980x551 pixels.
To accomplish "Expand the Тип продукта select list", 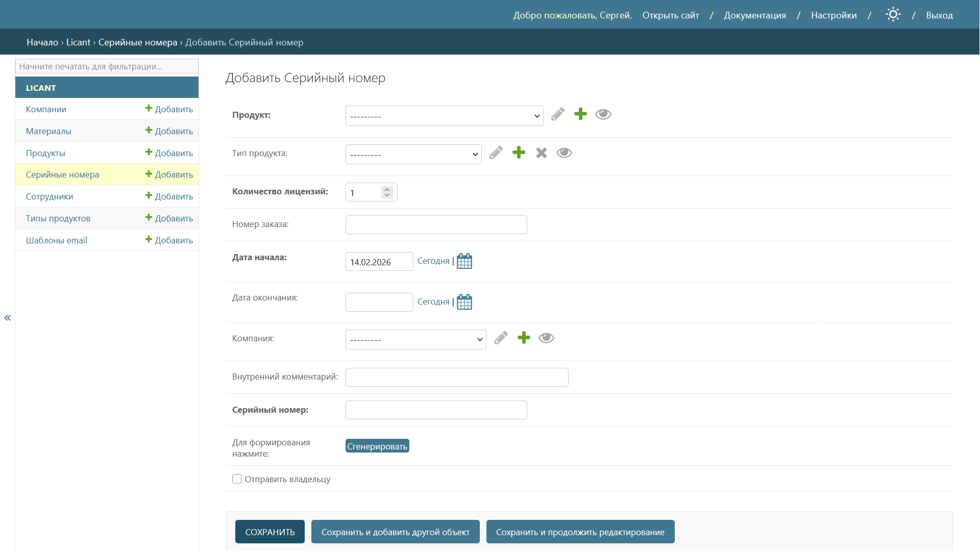I will pyautogui.click(x=413, y=155).
